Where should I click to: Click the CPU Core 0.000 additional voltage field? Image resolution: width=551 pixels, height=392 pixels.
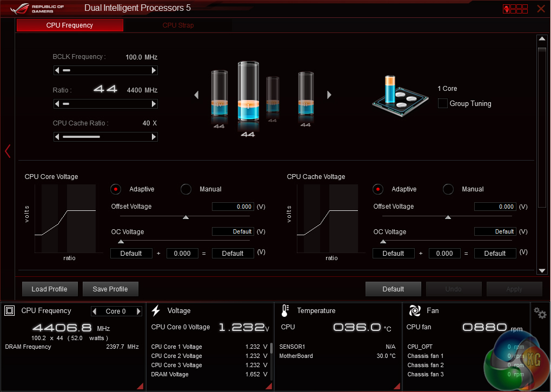tap(182, 253)
